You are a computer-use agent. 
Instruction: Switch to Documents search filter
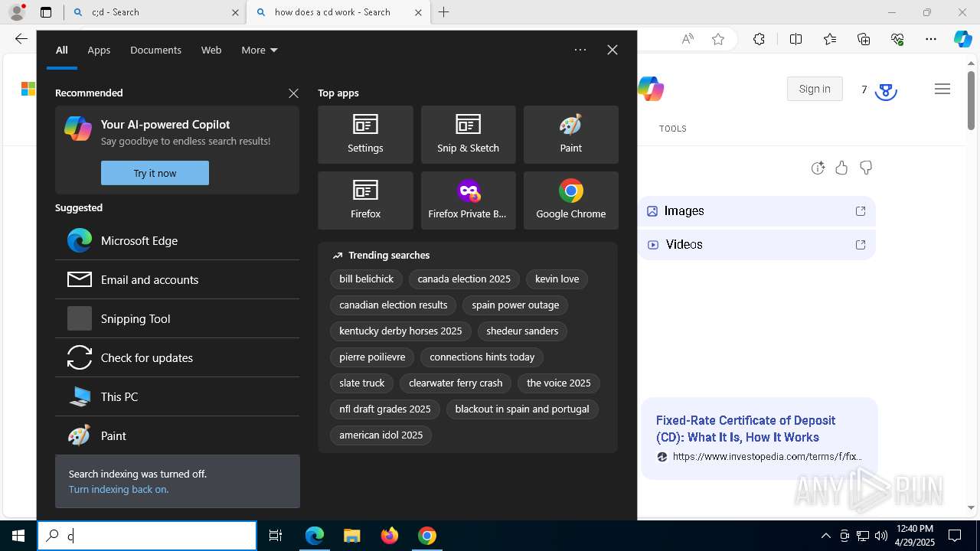155,50
